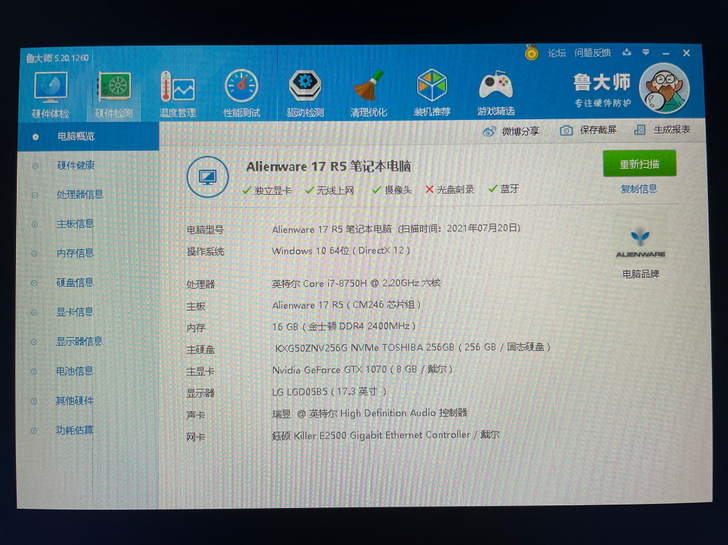728x545 pixels.
Task: Open the 装机推荐 software recommendation icon
Action: (432, 92)
